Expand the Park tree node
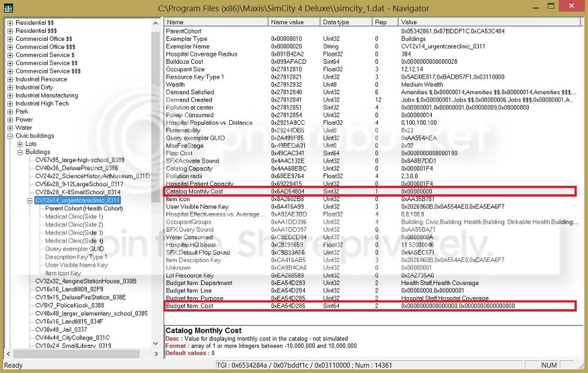The height and width of the screenshot is (373, 588). point(10,112)
